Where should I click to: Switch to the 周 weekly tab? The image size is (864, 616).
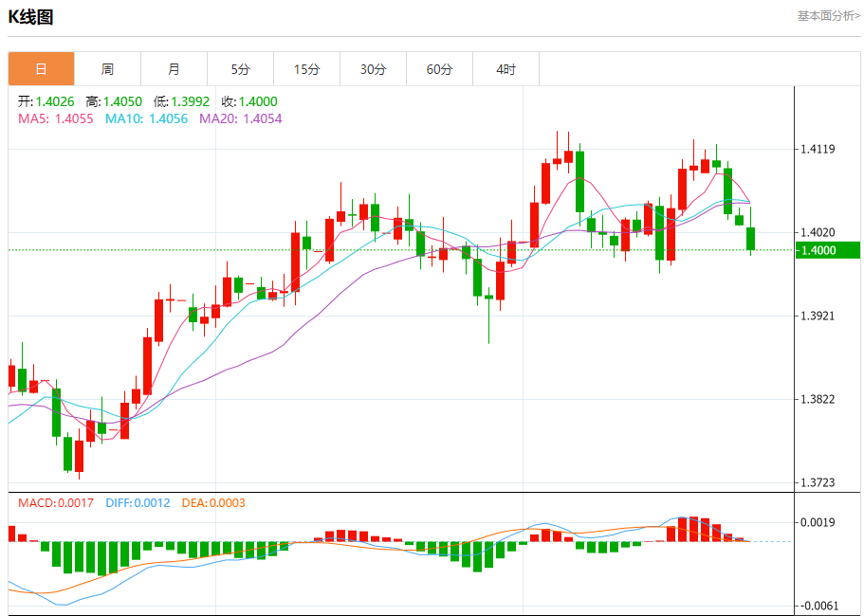coord(107,69)
